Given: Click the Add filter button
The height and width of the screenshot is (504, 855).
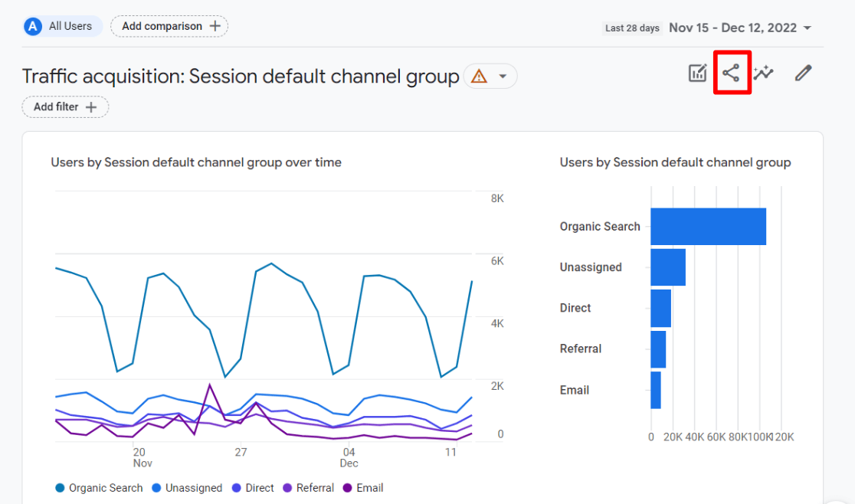Looking at the screenshot, I should pyautogui.click(x=65, y=106).
